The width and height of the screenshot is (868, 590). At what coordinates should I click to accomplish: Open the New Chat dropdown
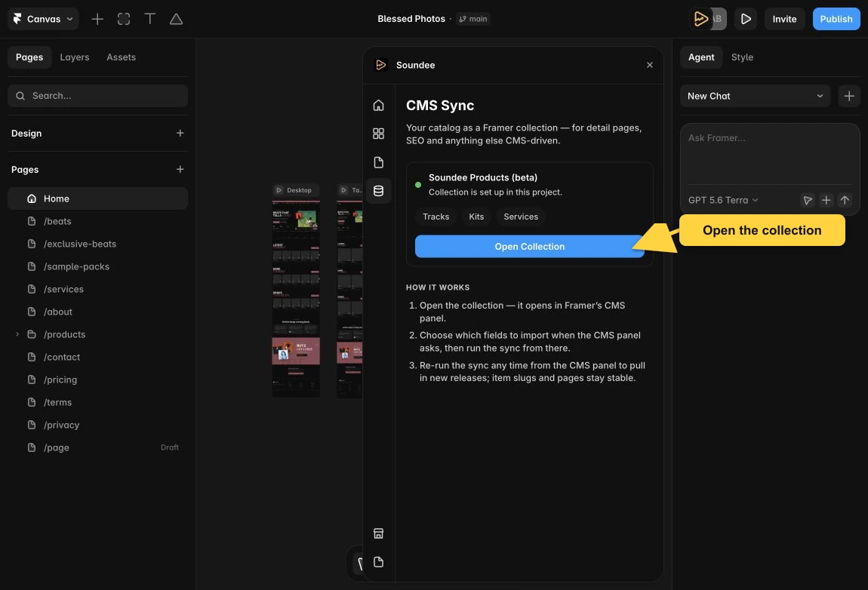pos(755,96)
